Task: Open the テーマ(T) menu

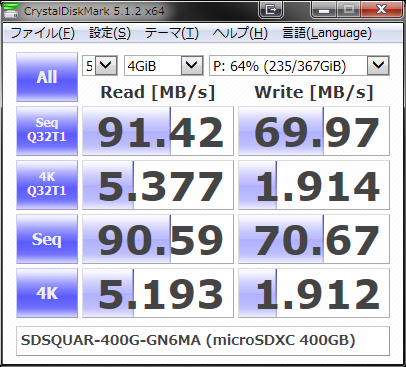Action: [172, 33]
